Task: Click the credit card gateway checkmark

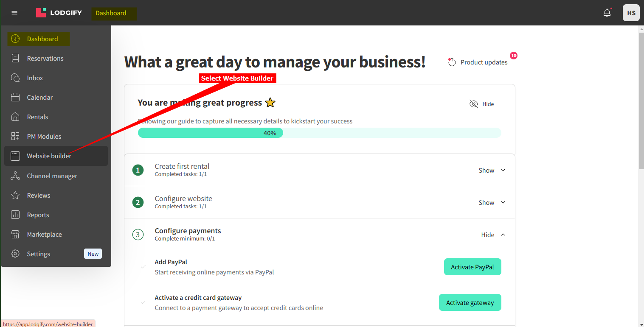Action: [x=143, y=302]
